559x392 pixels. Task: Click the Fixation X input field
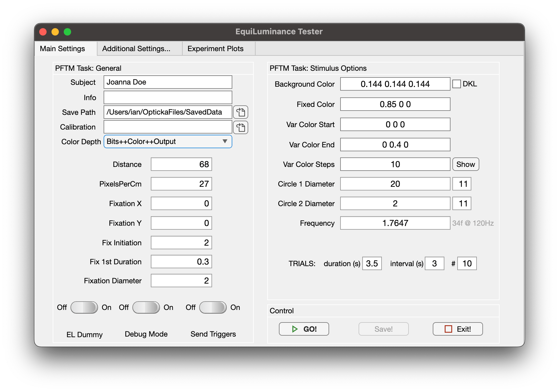[x=181, y=204]
